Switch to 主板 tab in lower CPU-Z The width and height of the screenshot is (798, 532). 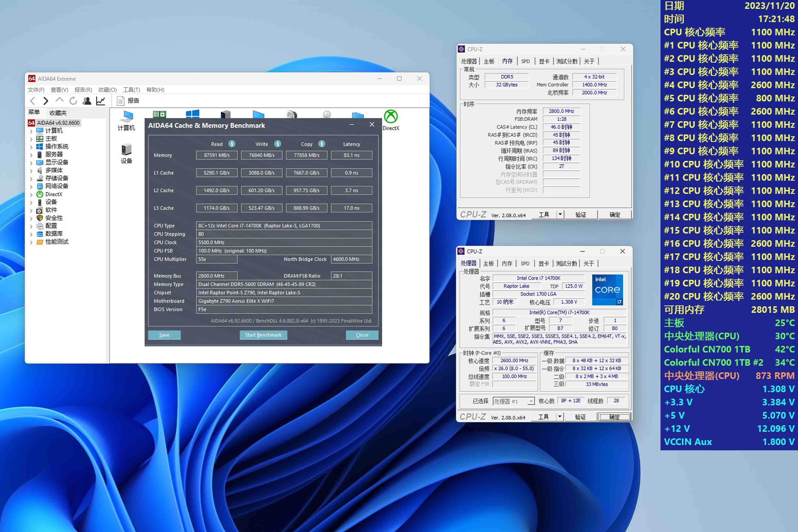pos(489,264)
